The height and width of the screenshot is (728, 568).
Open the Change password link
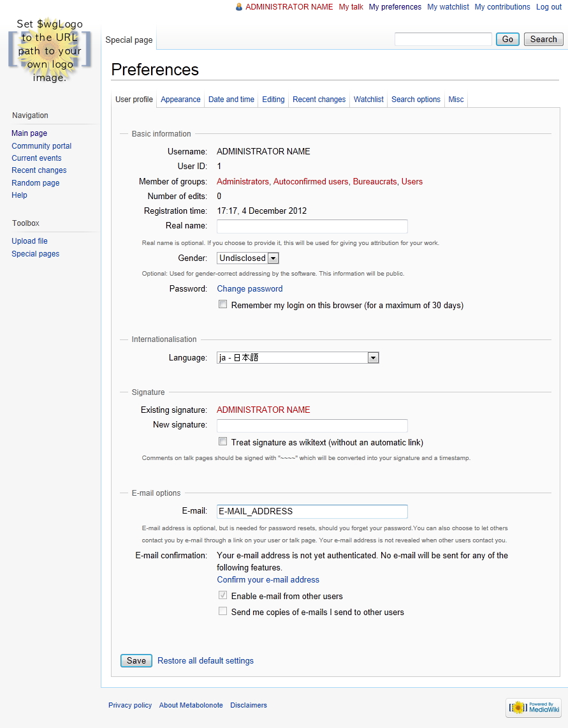tap(249, 288)
